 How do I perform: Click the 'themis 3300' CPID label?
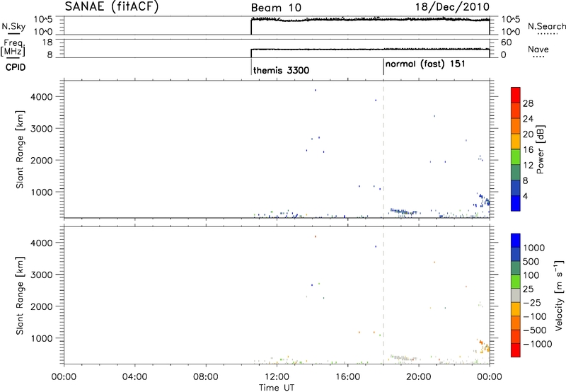[281, 70]
